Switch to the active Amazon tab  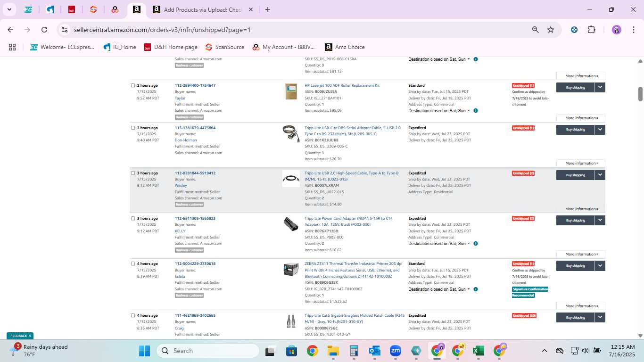(x=136, y=9)
